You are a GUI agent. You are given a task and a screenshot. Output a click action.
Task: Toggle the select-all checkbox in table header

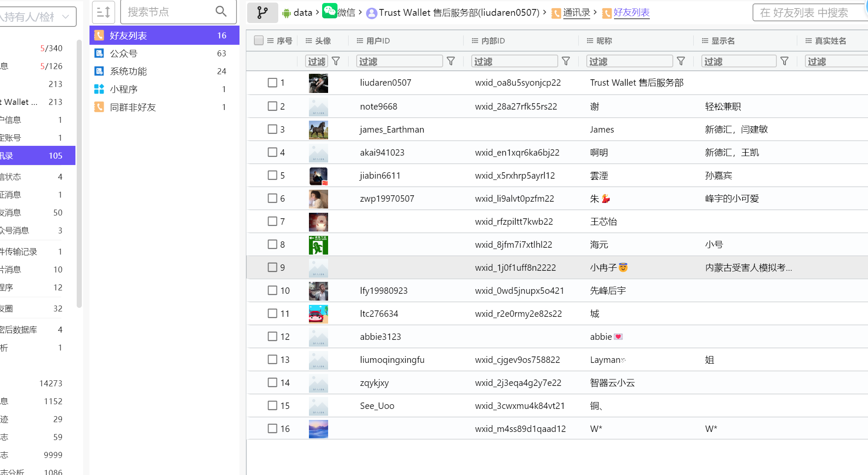[259, 41]
